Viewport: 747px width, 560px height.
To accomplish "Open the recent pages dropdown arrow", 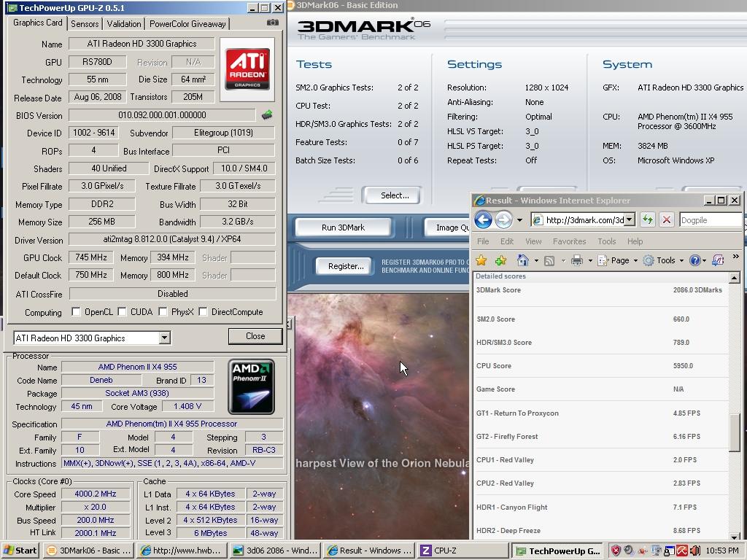I will click(x=519, y=220).
